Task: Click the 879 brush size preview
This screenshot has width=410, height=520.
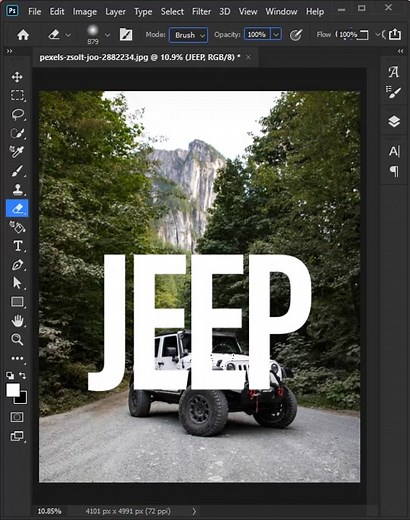Action: [x=93, y=34]
